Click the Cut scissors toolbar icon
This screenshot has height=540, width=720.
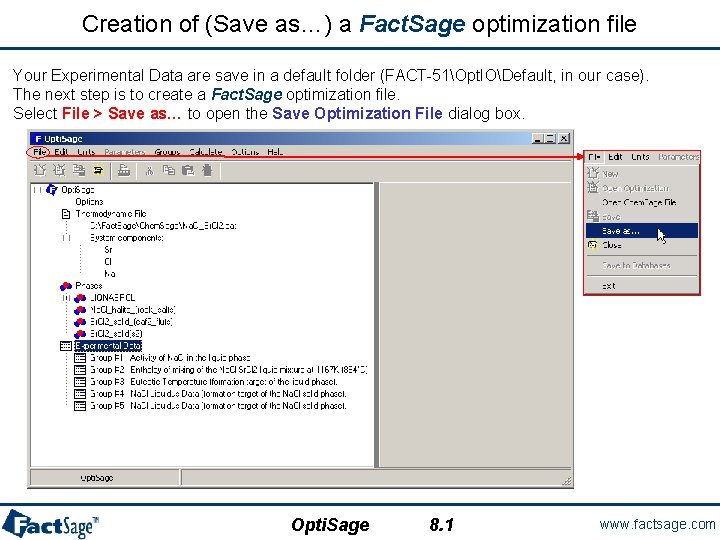click(x=149, y=171)
